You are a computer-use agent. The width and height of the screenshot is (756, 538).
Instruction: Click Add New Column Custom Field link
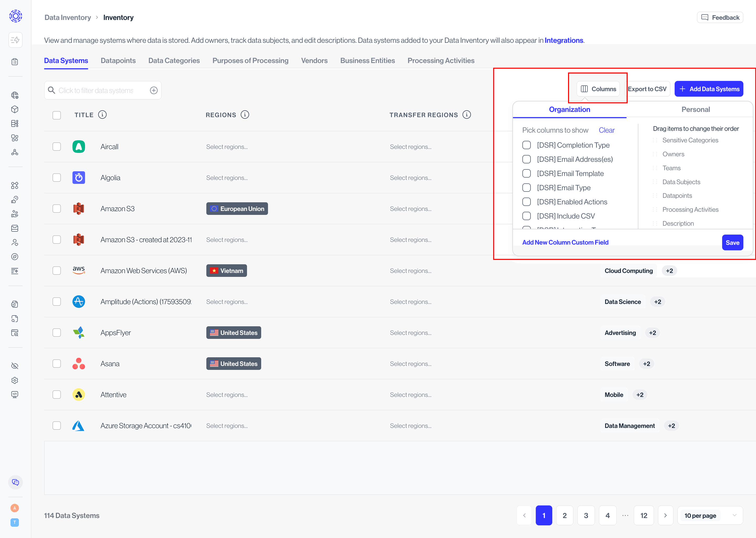point(565,242)
